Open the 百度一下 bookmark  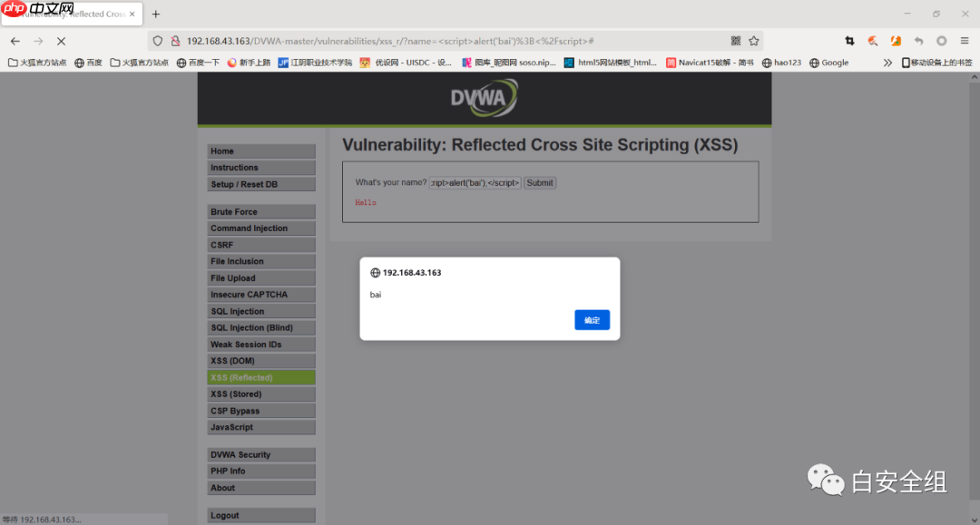click(198, 63)
